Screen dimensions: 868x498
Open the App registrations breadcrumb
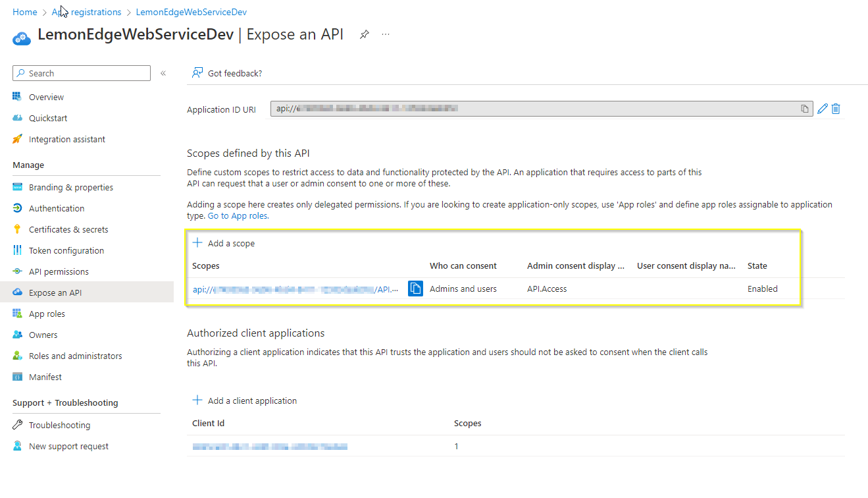click(86, 11)
